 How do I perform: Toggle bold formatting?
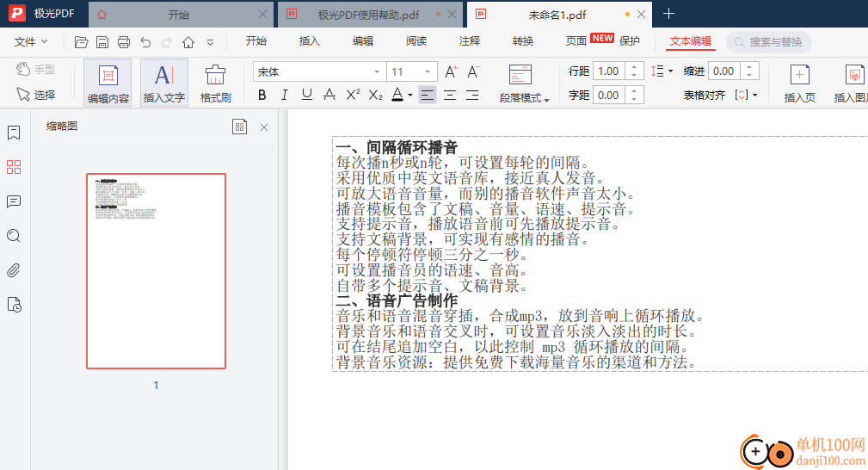coord(262,96)
